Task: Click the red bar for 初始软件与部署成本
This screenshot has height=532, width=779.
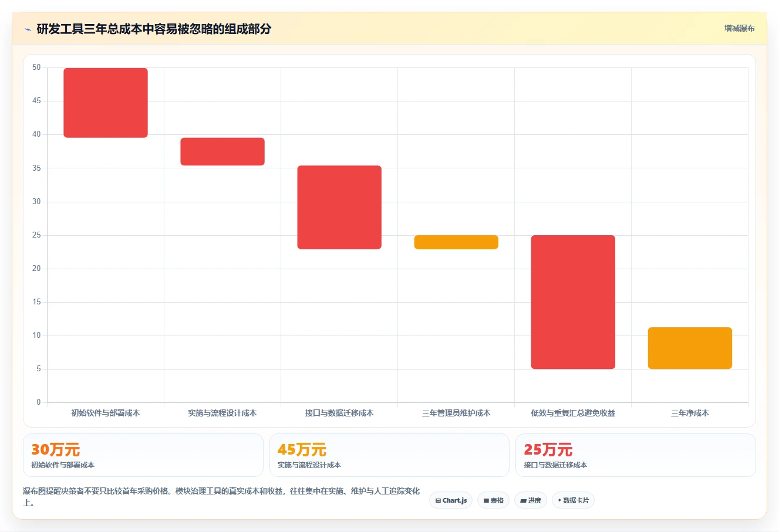Action: click(106, 103)
